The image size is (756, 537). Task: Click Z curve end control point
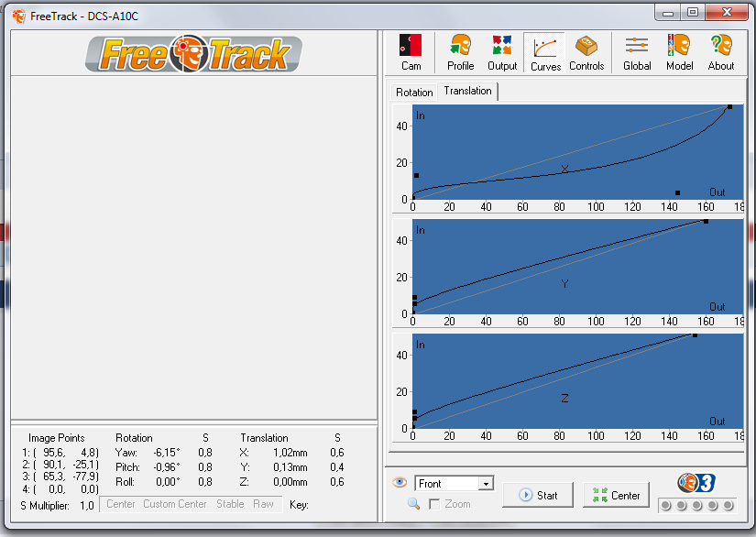(x=695, y=335)
